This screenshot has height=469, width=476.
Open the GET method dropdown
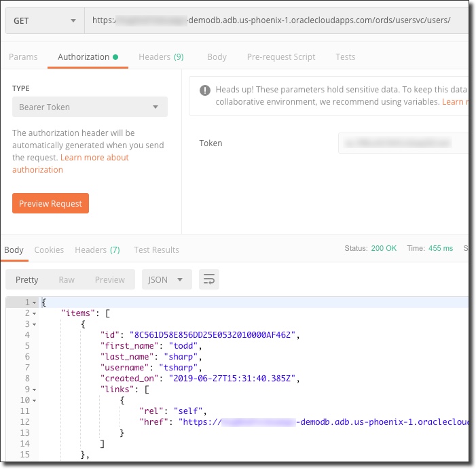[x=44, y=20]
